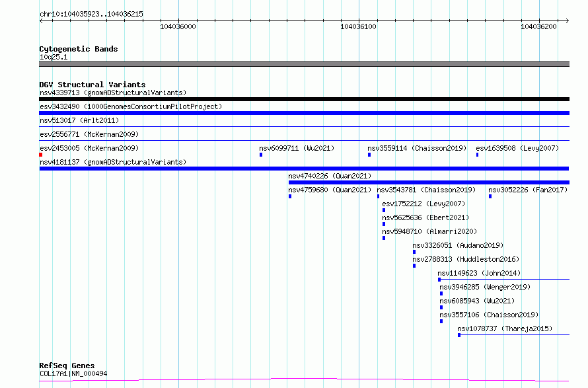Open nsv3052226 (Fan2017) label

pos(528,190)
